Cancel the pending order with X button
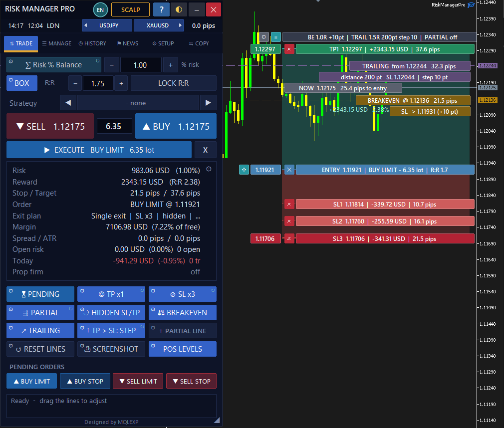The width and height of the screenshot is (504, 428). tap(206, 150)
